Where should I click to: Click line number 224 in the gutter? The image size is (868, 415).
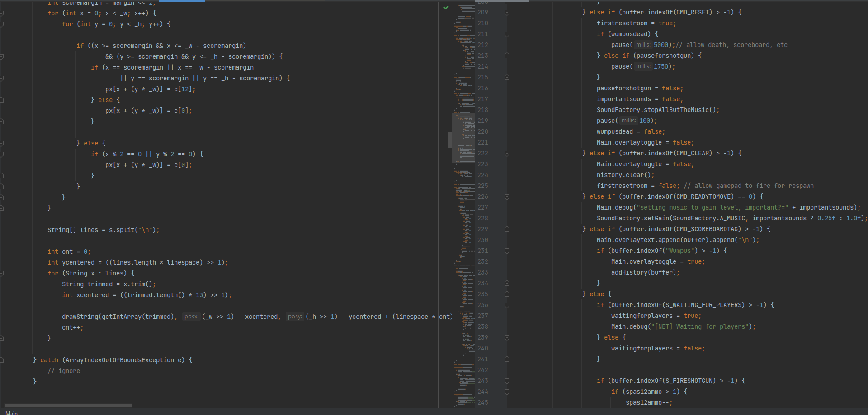tap(483, 175)
